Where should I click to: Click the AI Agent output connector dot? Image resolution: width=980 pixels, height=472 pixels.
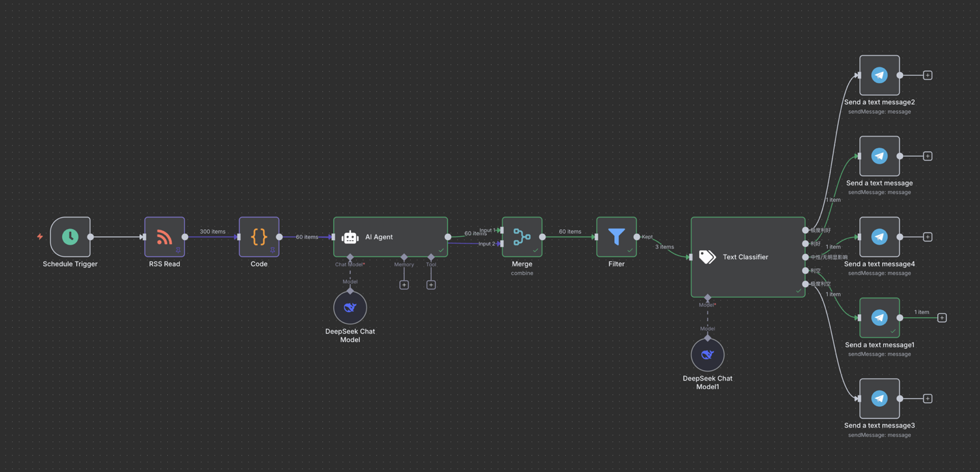(x=448, y=237)
